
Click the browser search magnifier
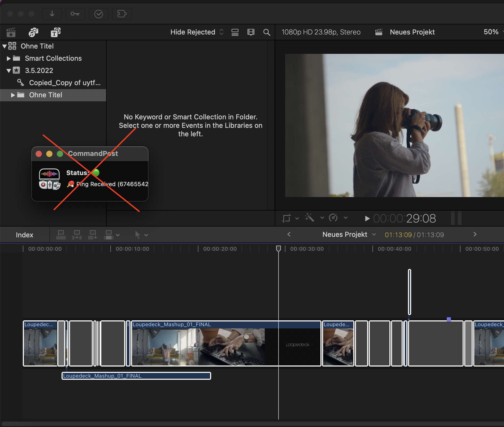pos(267,32)
